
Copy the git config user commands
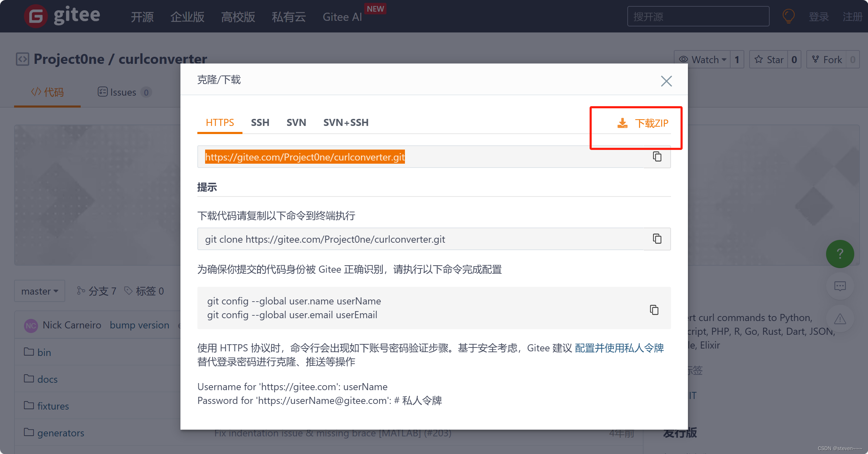pyautogui.click(x=654, y=310)
